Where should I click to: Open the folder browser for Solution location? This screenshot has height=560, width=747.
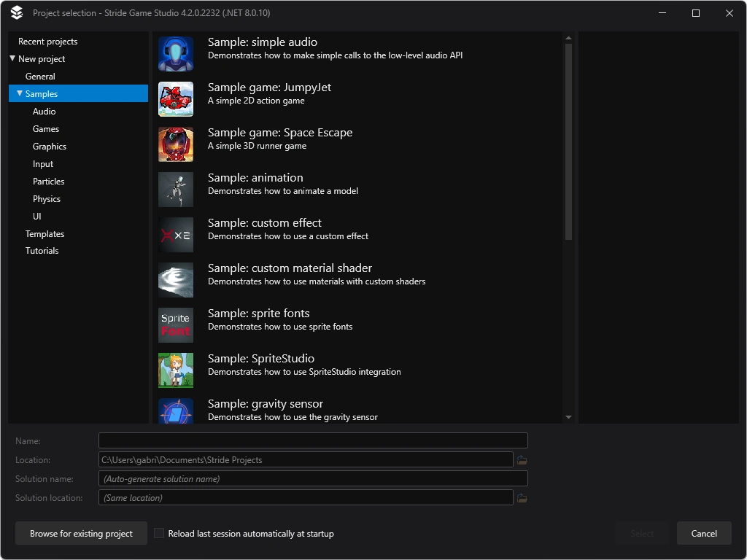point(522,497)
